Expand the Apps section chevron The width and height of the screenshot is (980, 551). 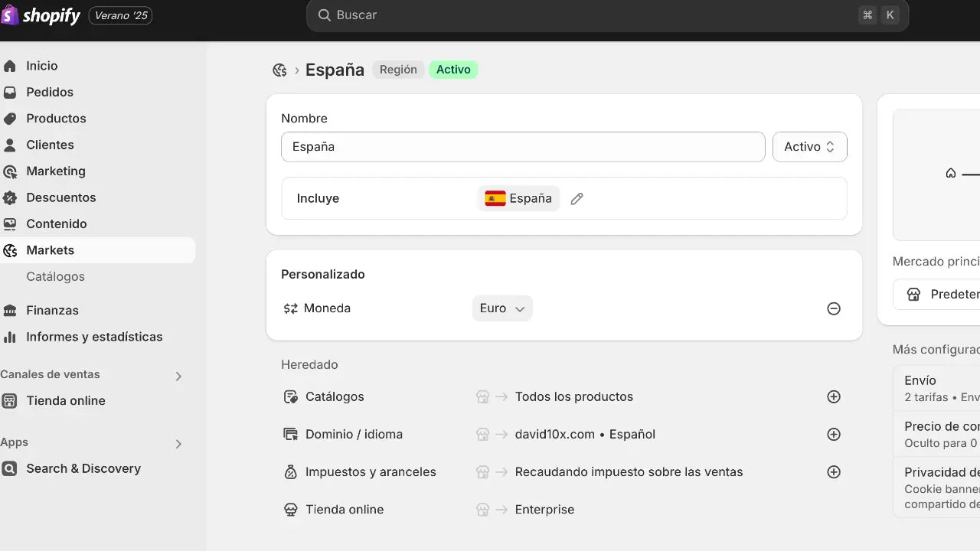178,444
